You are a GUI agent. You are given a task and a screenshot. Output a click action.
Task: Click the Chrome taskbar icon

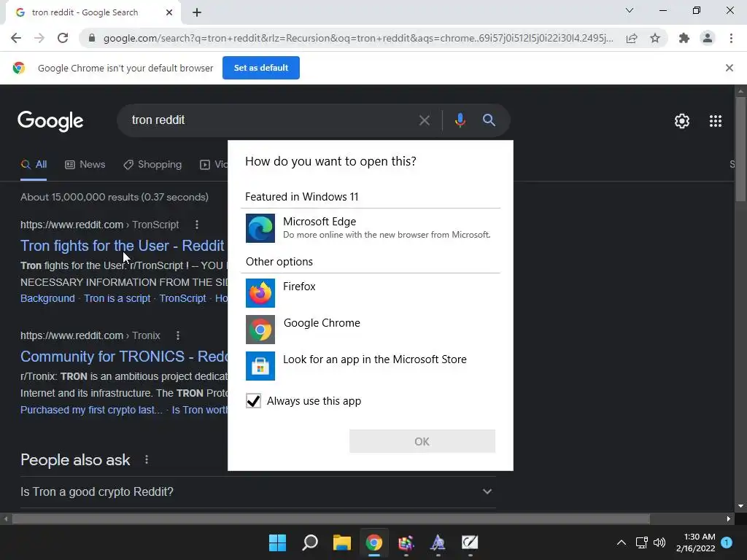[374, 542]
